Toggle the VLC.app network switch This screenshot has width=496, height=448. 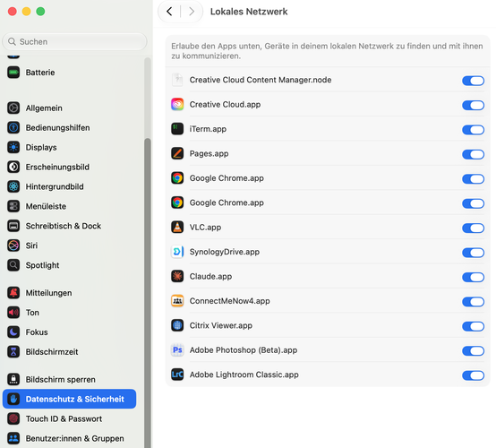click(x=473, y=228)
